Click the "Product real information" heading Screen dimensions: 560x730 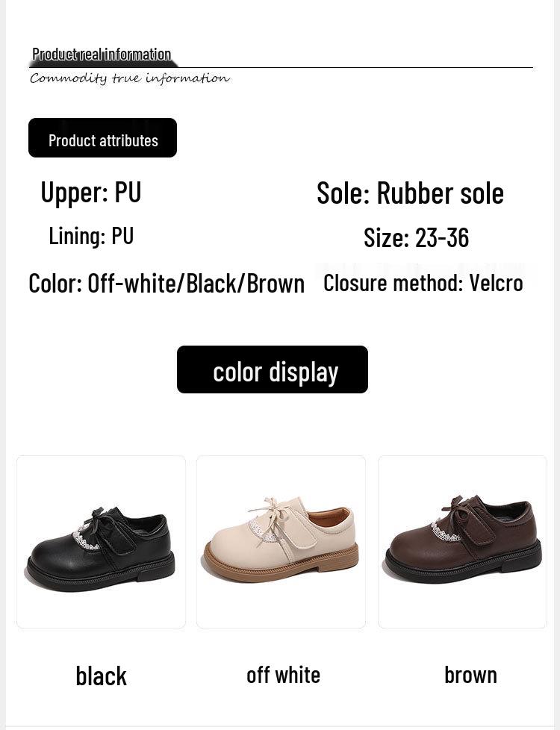pos(102,54)
